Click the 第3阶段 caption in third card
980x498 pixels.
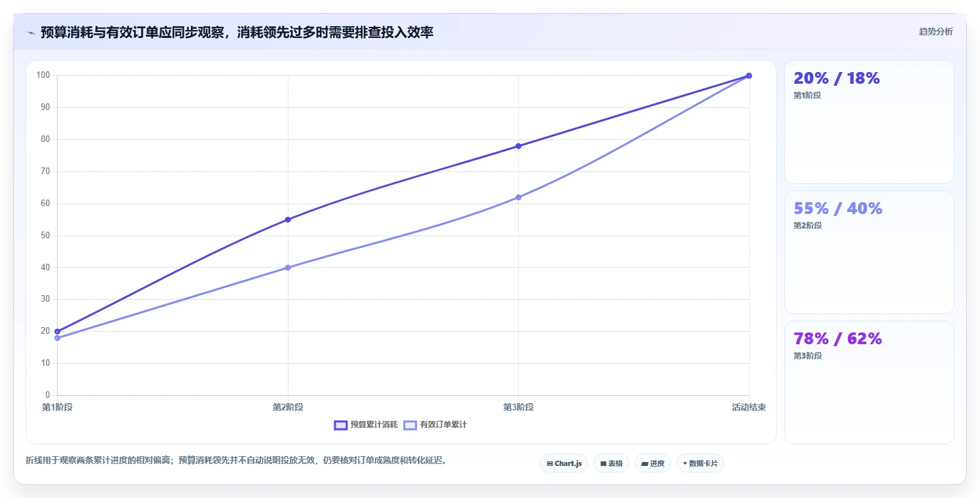(x=807, y=355)
